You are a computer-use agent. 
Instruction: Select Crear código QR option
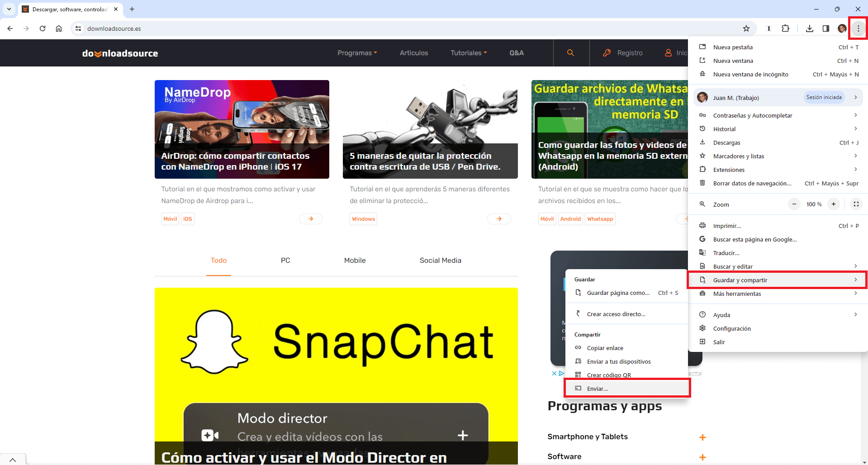click(626, 375)
